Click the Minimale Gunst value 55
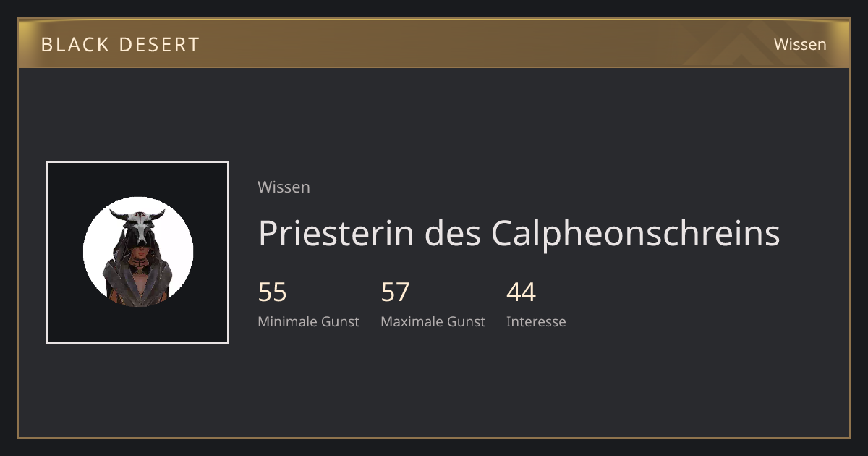868x456 pixels. (273, 292)
